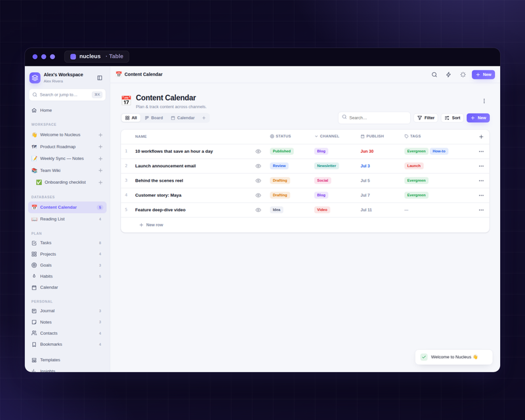Switch to the Calendar view tab
Viewport: 525px width, 420px height.
pyautogui.click(x=182, y=118)
